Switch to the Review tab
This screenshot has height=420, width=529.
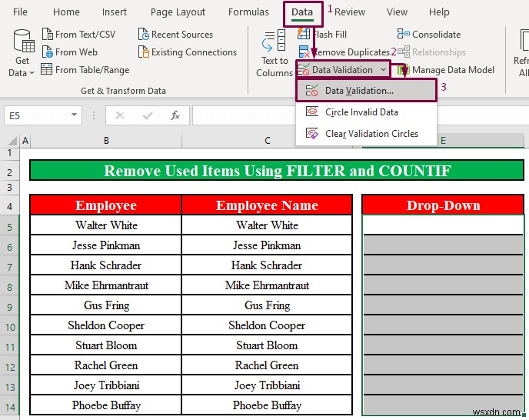[350, 12]
